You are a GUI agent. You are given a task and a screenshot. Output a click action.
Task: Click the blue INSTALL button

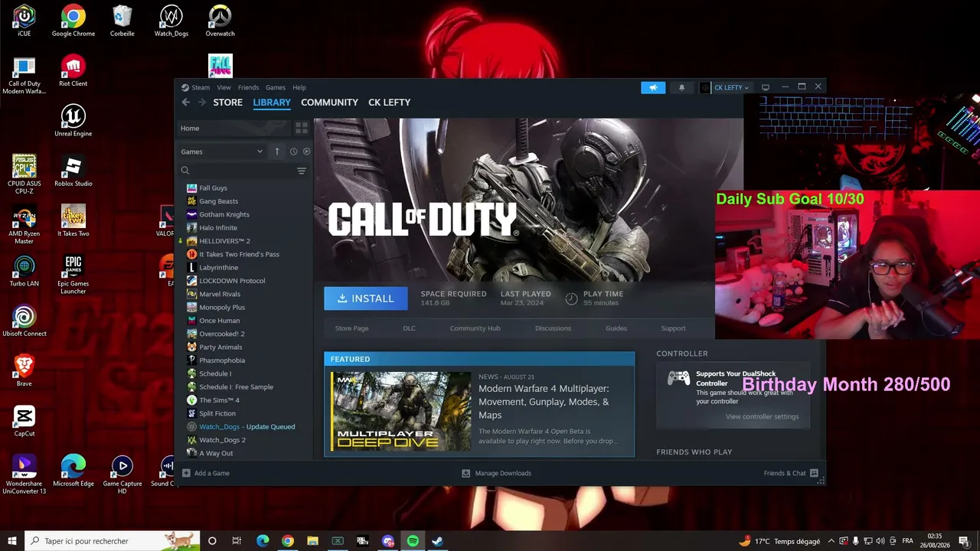coord(366,298)
